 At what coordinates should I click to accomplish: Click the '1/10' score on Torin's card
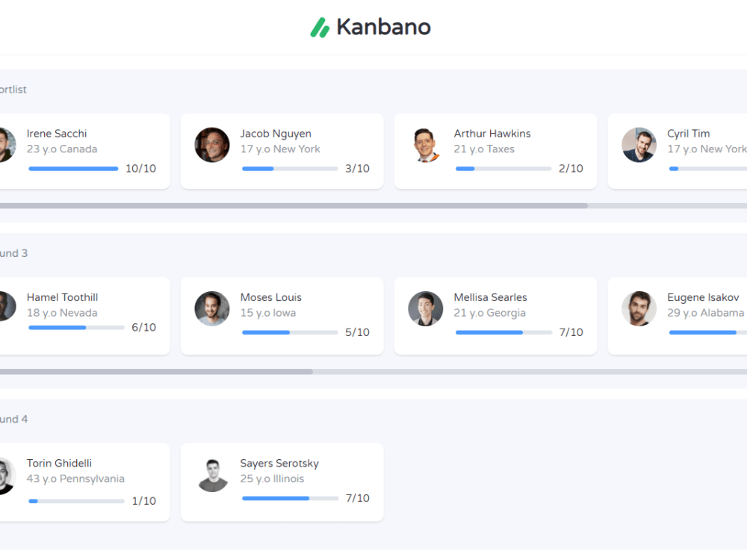click(144, 501)
